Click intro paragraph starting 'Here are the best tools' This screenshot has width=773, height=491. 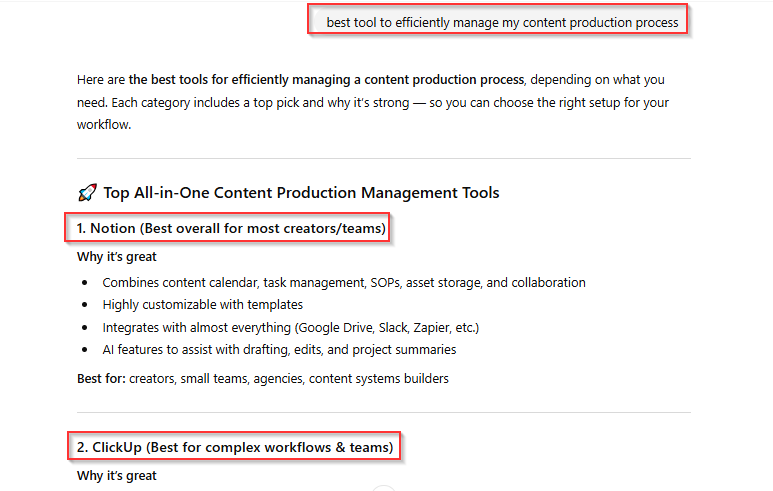[x=373, y=102]
